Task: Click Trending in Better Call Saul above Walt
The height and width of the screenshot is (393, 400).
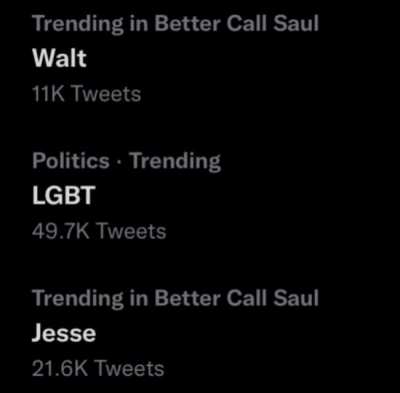Action: pyautogui.click(x=175, y=24)
